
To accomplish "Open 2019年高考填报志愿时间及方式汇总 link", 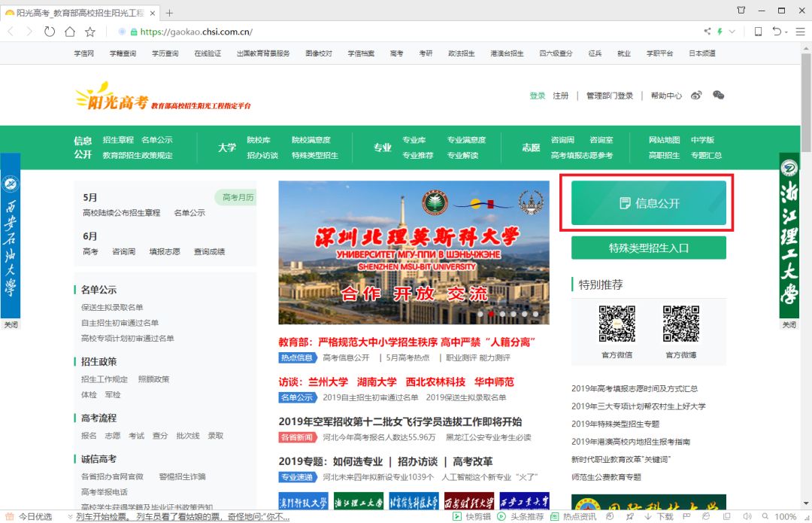I will pos(635,389).
